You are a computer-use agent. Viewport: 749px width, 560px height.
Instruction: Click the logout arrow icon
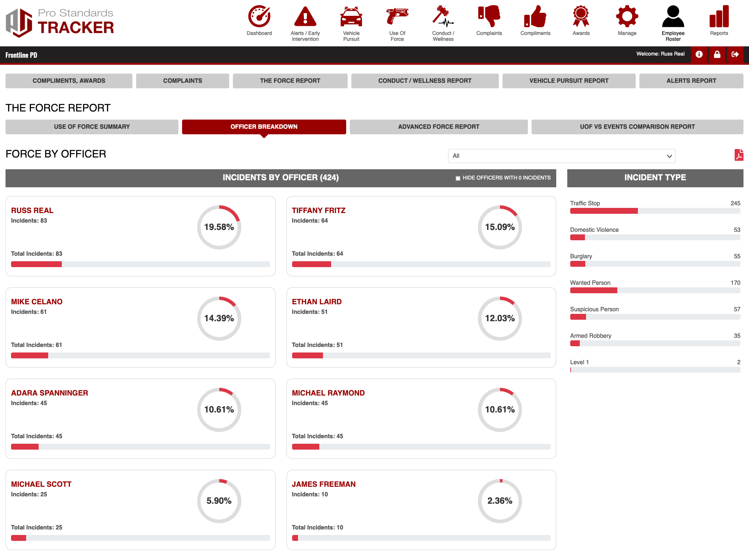click(735, 54)
